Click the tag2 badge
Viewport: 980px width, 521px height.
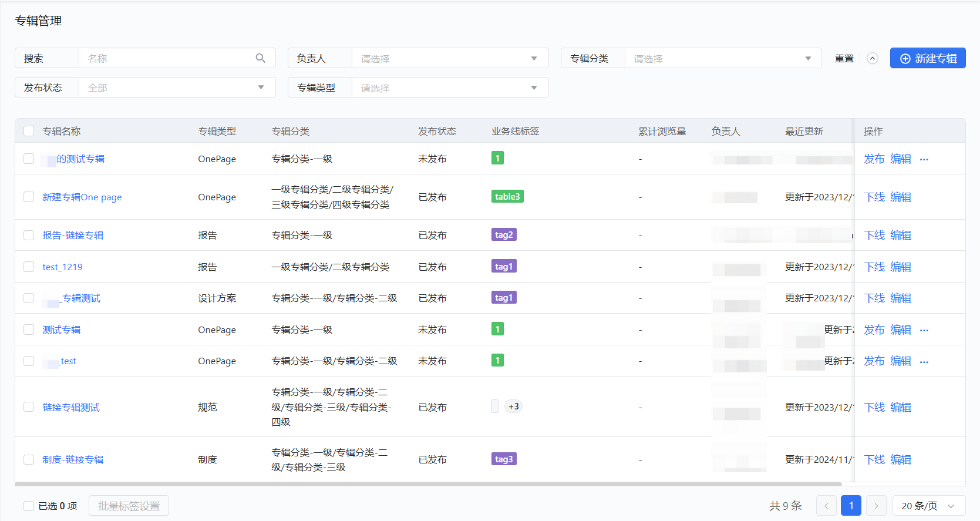[504, 235]
